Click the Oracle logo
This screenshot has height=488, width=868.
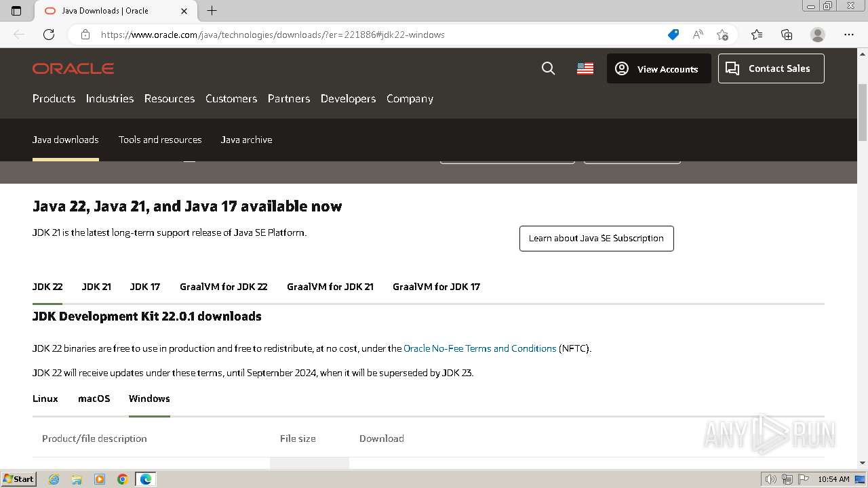73,68
